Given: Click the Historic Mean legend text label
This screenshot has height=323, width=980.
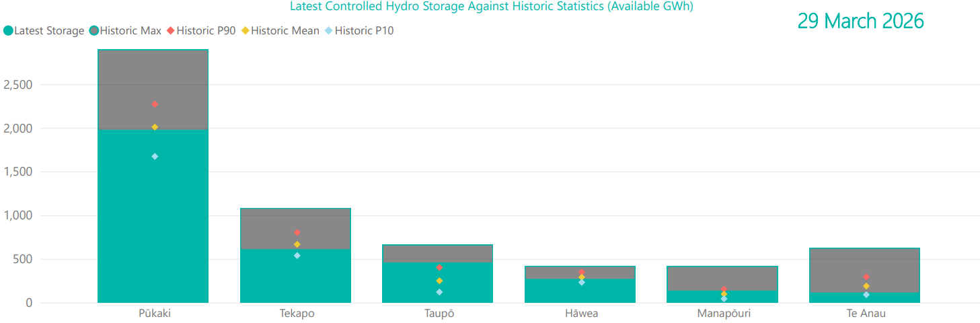Looking at the screenshot, I should (285, 30).
